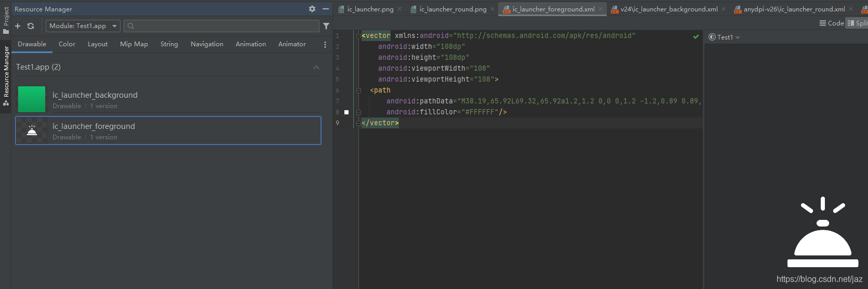The height and width of the screenshot is (289, 868).
Task: Select the ic_launcher_foreground.xml editor tab
Action: point(553,9)
